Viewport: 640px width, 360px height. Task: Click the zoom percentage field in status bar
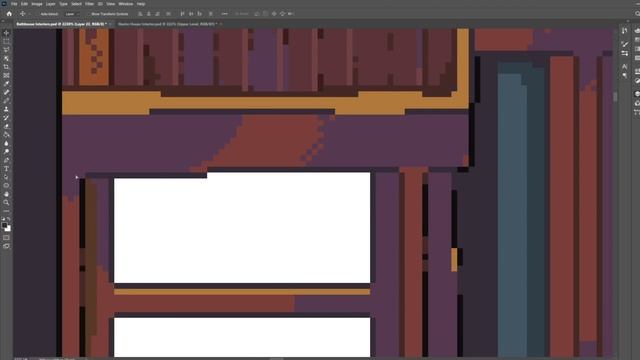(x=21, y=358)
